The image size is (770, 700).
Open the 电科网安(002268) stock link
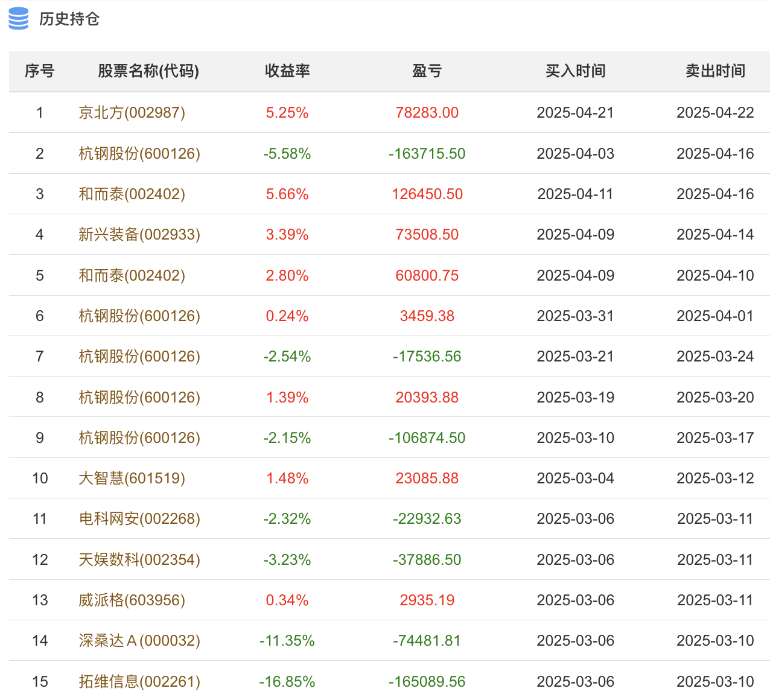(139, 518)
